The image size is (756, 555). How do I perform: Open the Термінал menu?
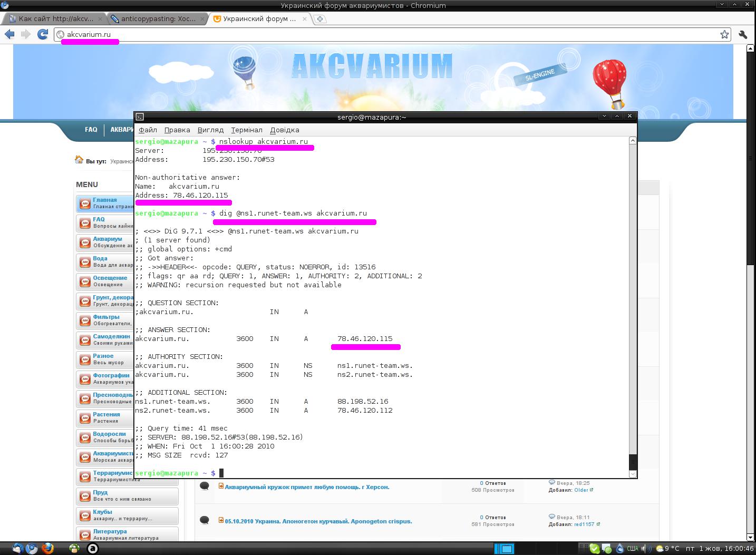246,130
